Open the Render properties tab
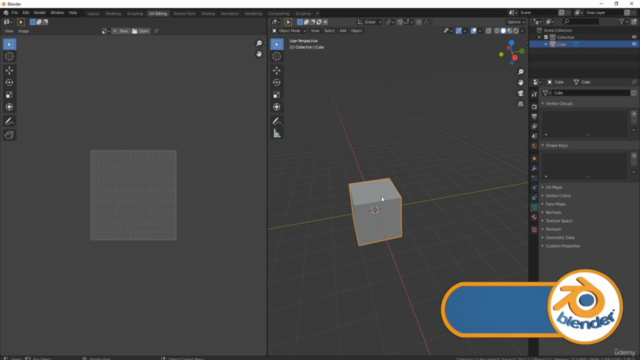The height and width of the screenshot is (360, 640). click(534, 107)
